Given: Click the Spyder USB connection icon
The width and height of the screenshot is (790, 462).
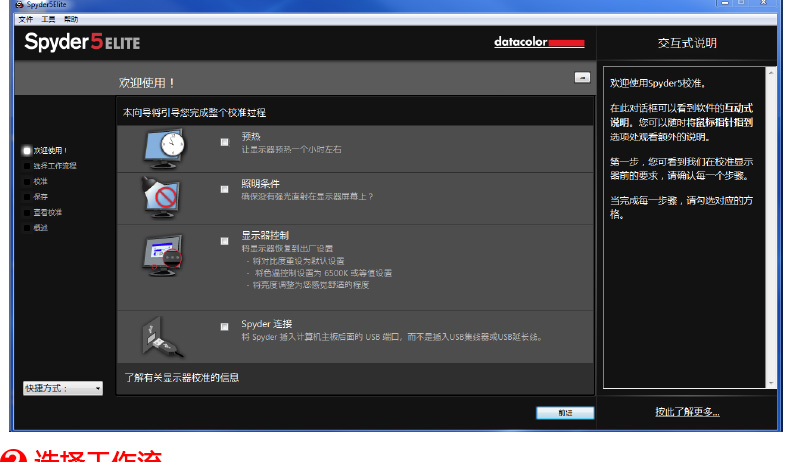Looking at the screenshot, I should pyautogui.click(x=161, y=337).
